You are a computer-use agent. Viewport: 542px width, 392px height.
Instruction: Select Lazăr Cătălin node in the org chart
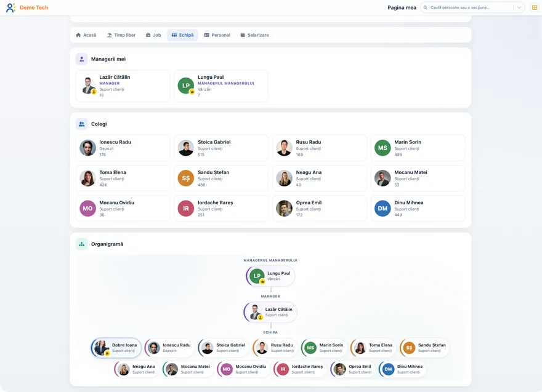[x=270, y=312]
